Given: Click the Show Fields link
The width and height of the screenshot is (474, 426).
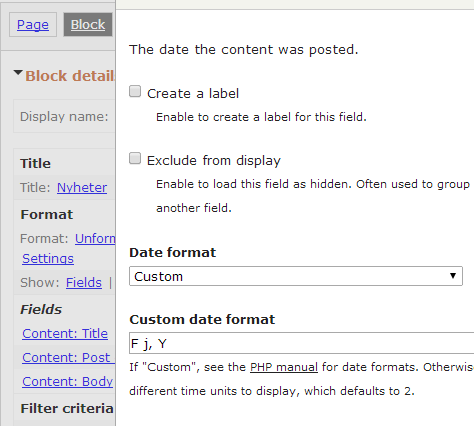Looking at the screenshot, I should point(84,283).
